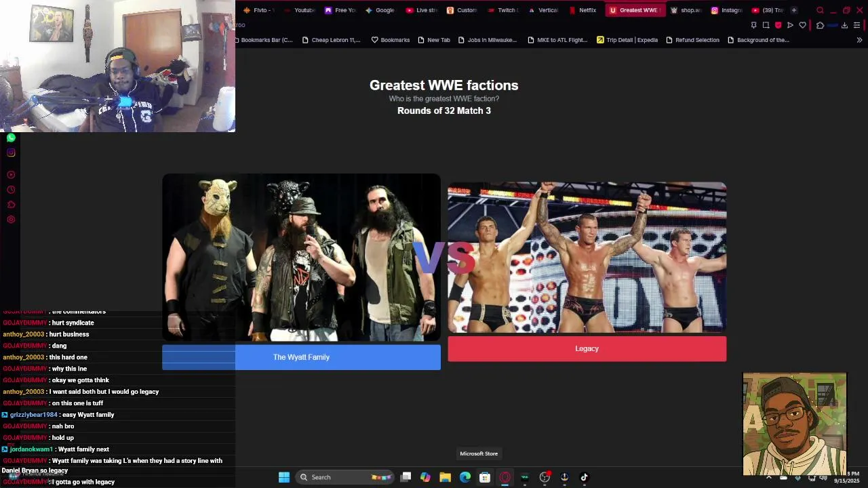Click the Opera GX taskbar icon

pos(505,477)
